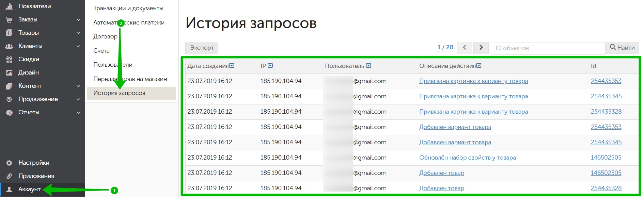
Task: Click the Контент pages icon
Action: [9, 86]
